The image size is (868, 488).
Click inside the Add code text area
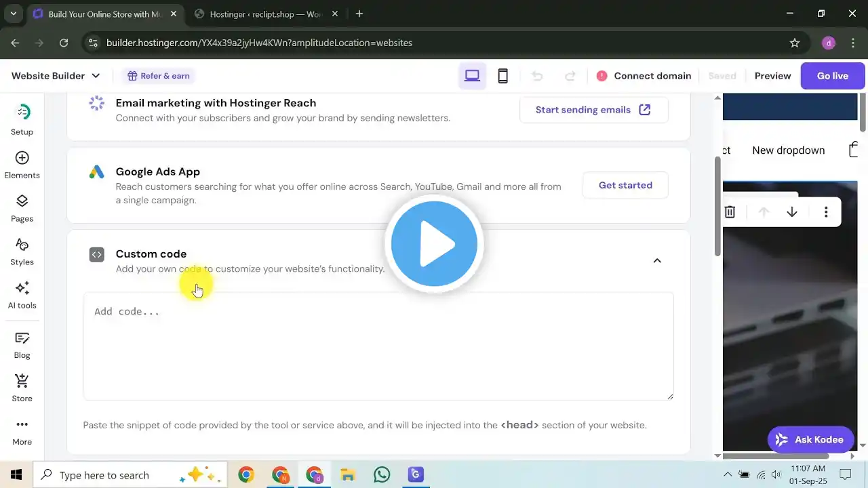coord(378,346)
